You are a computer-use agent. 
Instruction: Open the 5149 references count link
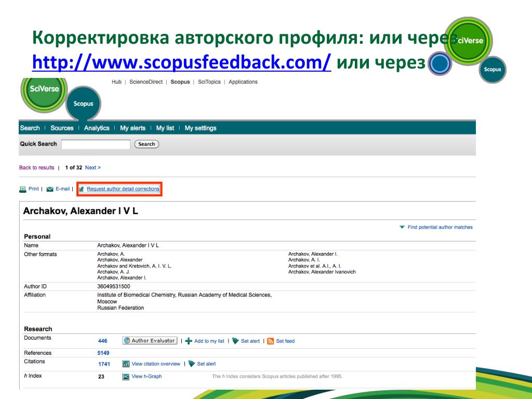[103, 353]
